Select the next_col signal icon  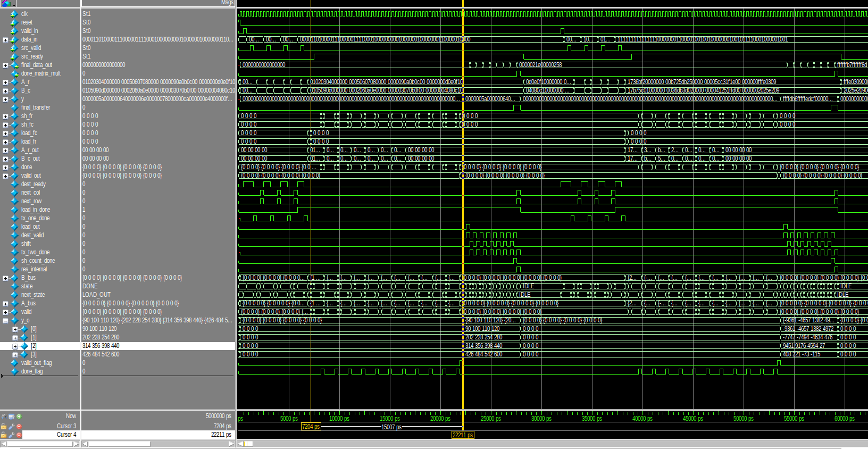[x=14, y=193]
